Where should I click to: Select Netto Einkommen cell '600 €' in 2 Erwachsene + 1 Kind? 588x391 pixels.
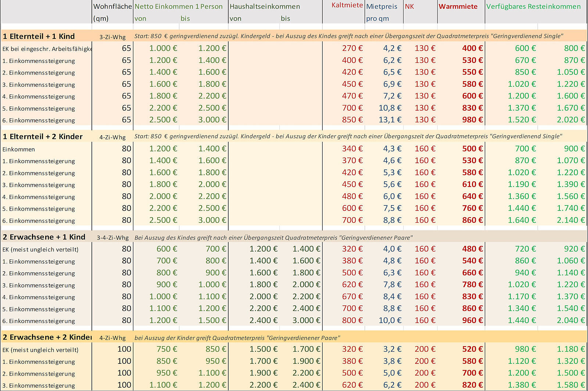click(x=167, y=249)
